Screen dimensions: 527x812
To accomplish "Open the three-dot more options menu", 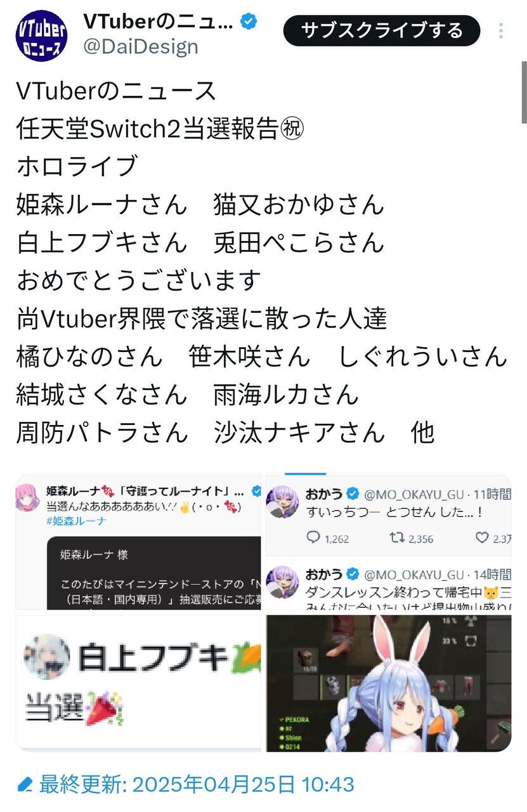I will [x=501, y=31].
